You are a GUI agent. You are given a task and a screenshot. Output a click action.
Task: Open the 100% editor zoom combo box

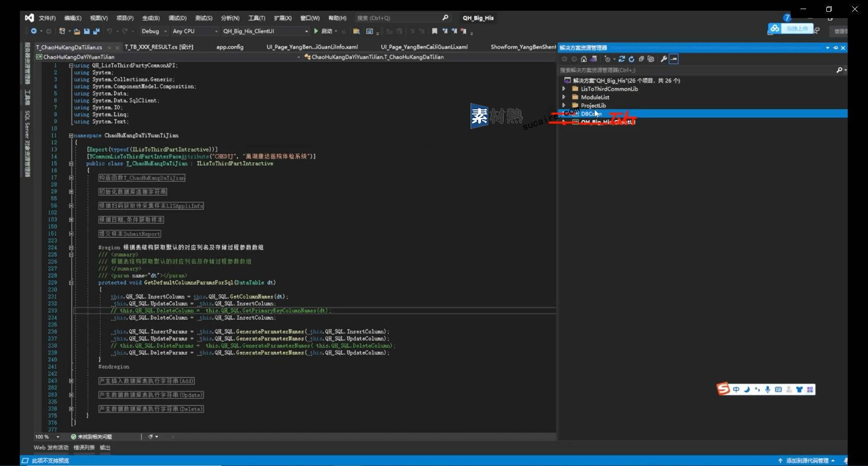47,437
